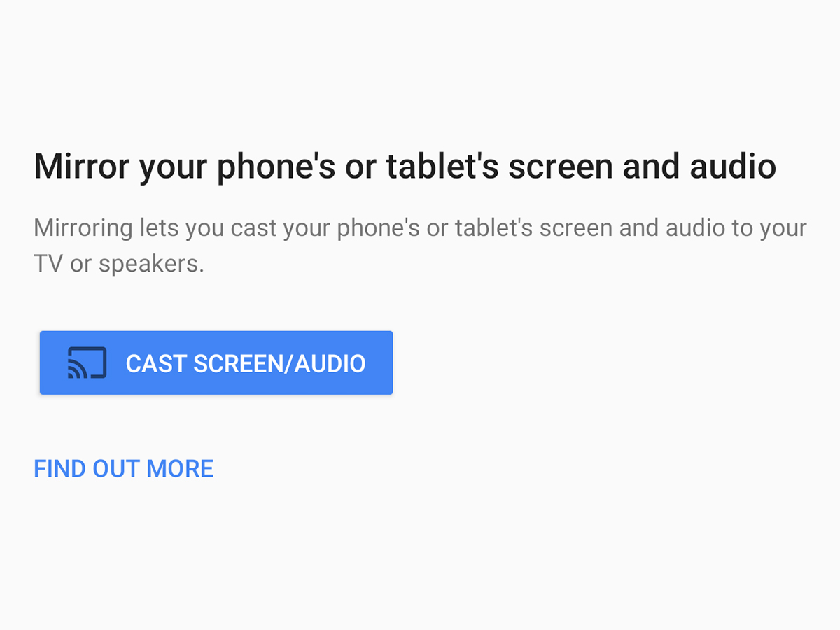Image resolution: width=840 pixels, height=630 pixels.
Task: Click the Mirroring description paragraph
Action: coord(420,246)
